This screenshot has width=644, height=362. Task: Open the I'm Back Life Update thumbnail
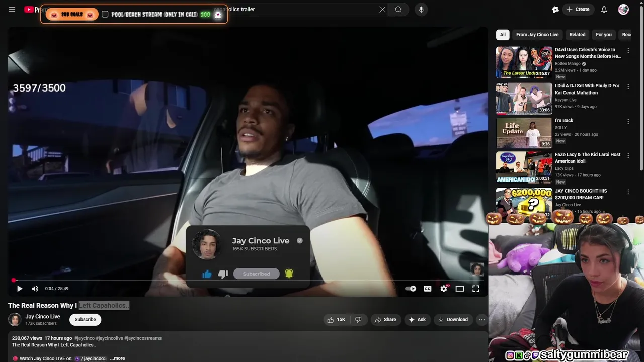[524, 133]
